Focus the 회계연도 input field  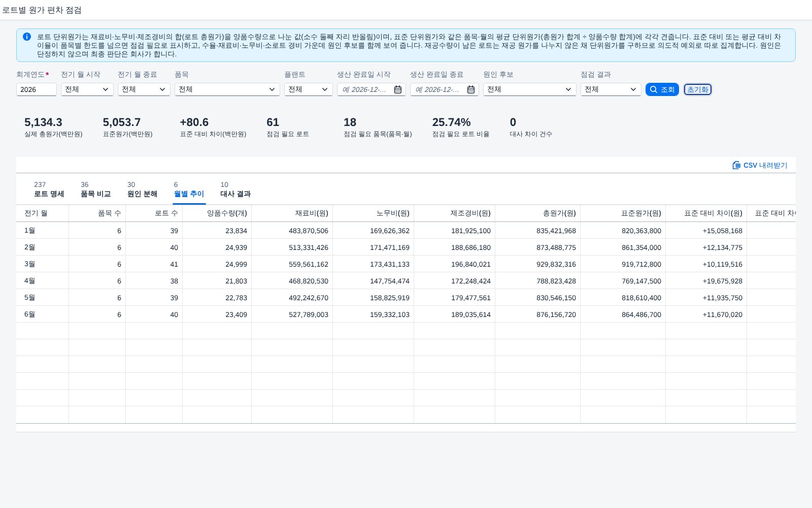pyautogui.click(x=37, y=89)
